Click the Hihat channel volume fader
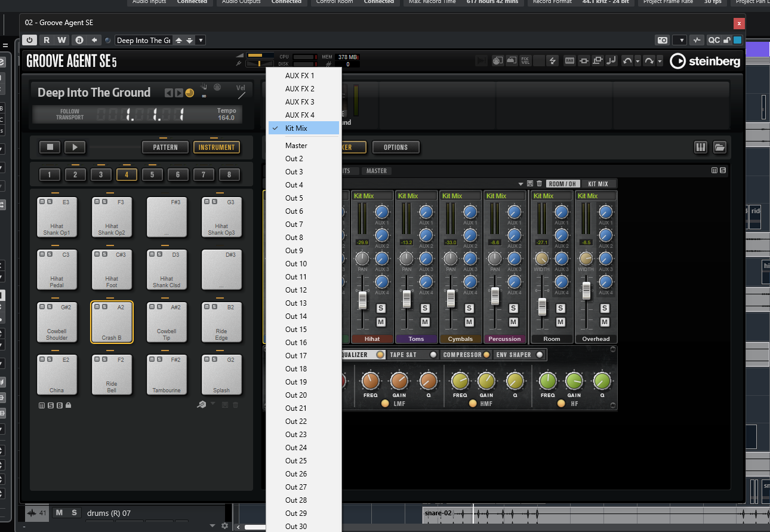Image resolution: width=770 pixels, height=532 pixels. pos(362,300)
